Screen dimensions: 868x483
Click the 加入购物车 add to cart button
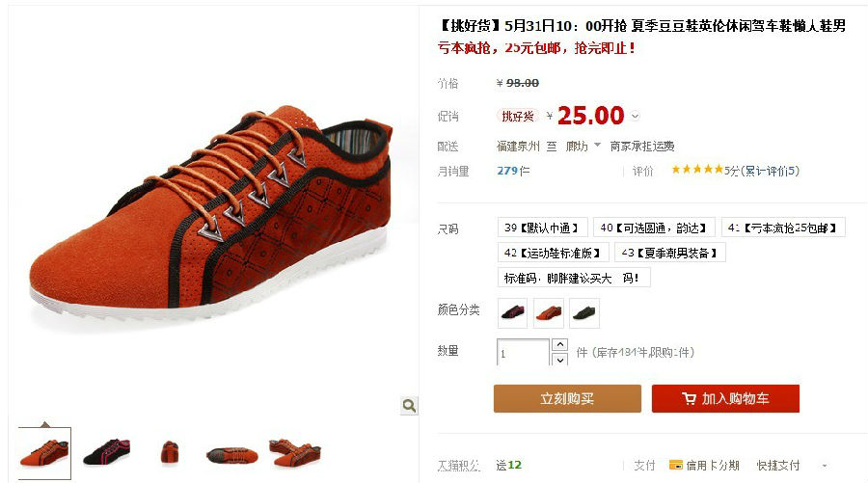[x=725, y=398]
